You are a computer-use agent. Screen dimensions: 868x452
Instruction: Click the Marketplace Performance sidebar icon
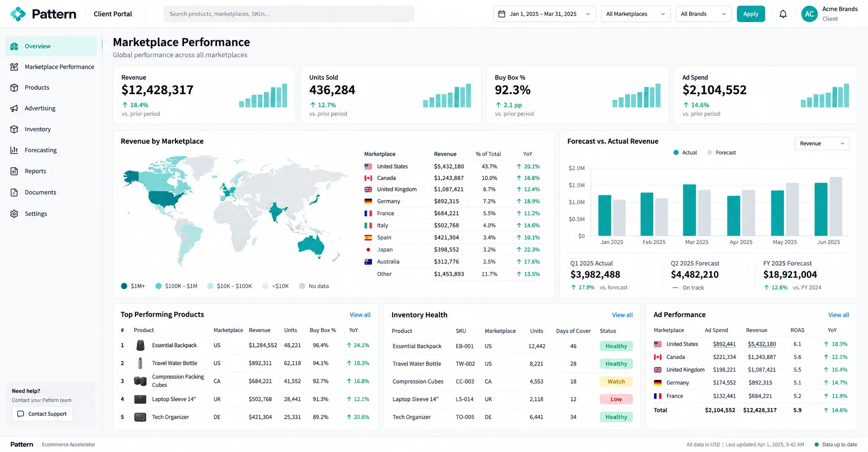coord(14,67)
